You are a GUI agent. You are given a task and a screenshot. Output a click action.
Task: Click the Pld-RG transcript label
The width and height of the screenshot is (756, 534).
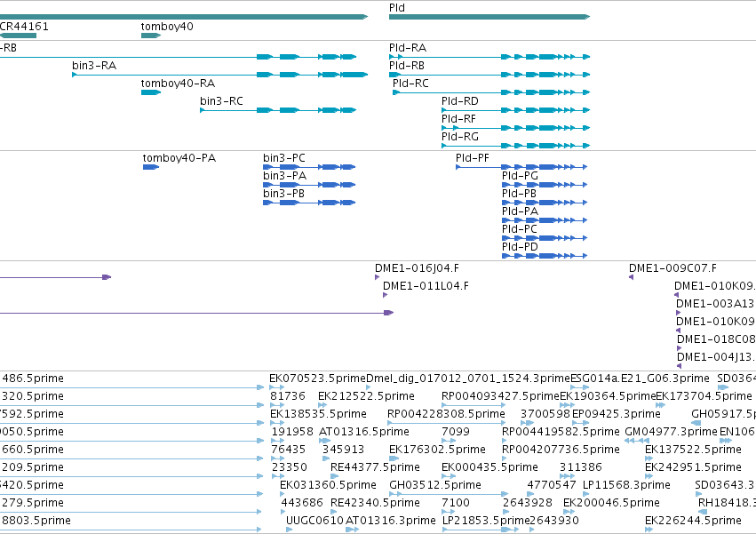point(460,137)
